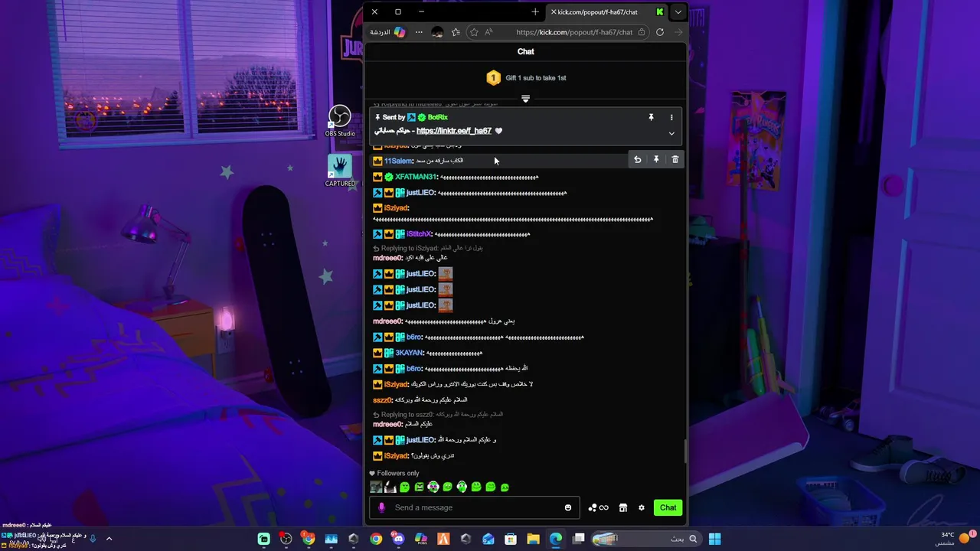Focus the Send a message input
Viewport: 980px width, 551px height.
coord(475,507)
